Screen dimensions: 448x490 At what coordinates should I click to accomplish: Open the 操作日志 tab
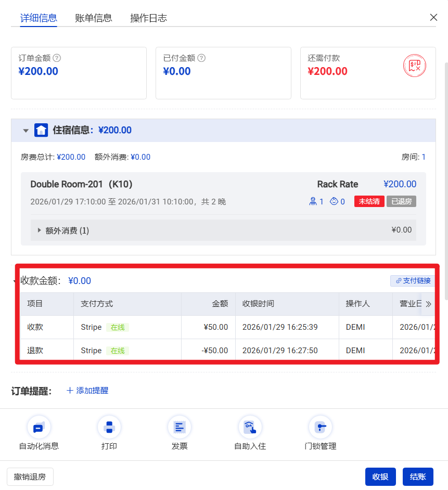[x=148, y=18]
